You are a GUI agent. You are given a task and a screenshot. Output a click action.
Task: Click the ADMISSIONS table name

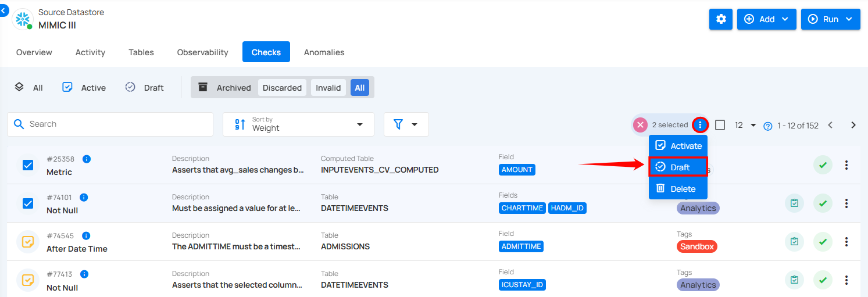click(x=345, y=246)
